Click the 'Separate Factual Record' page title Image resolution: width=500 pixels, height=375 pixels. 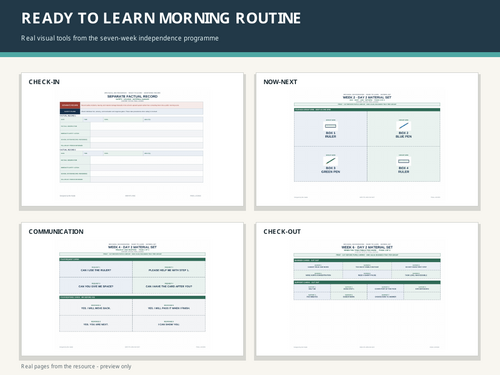(132, 96)
